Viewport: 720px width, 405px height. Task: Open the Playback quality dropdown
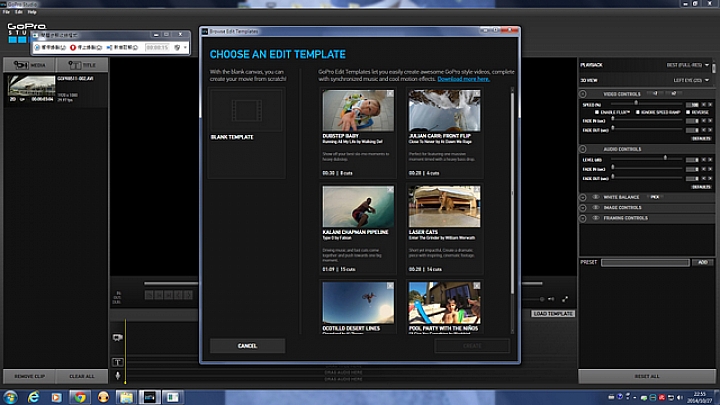point(687,65)
